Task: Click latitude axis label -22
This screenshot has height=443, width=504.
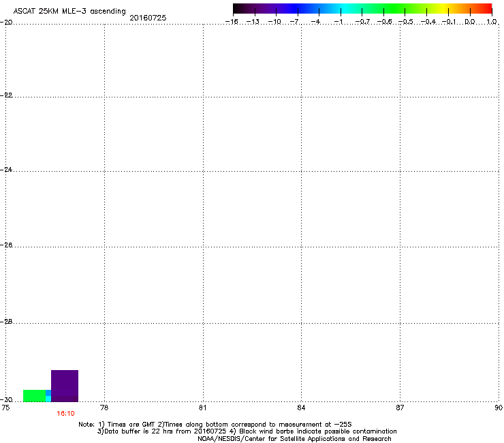Action: click(x=6, y=95)
